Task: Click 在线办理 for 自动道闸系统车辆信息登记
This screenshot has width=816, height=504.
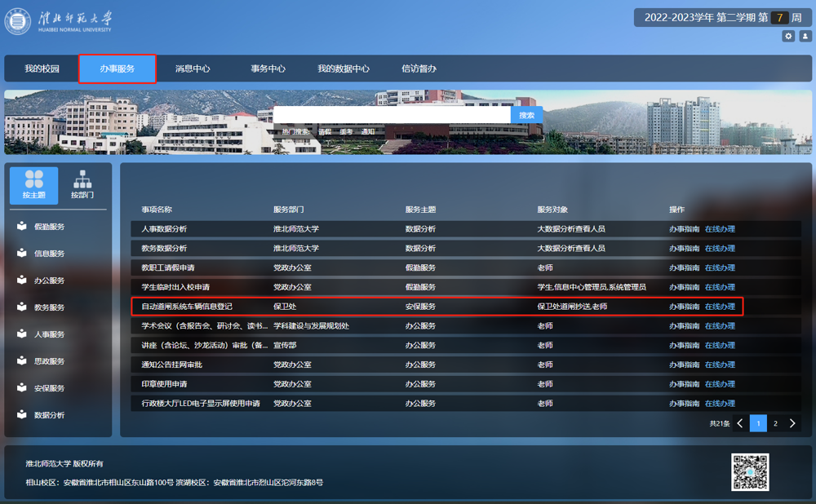Action: click(x=720, y=307)
